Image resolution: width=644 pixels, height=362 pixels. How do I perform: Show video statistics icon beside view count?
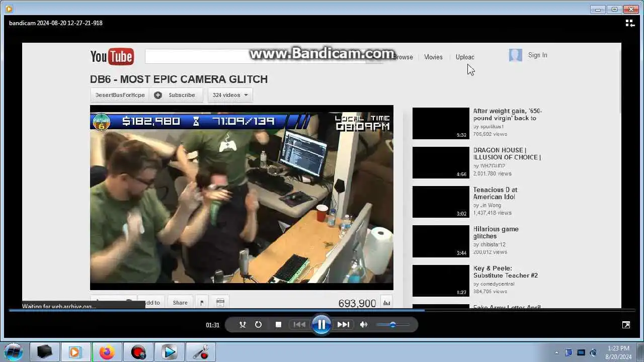[x=386, y=303]
